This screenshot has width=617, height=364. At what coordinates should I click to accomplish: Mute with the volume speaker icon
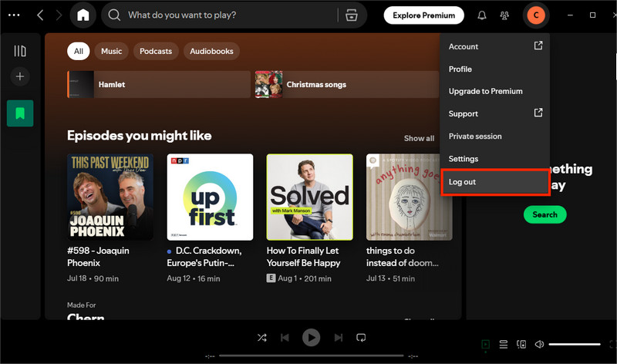pyautogui.click(x=539, y=344)
